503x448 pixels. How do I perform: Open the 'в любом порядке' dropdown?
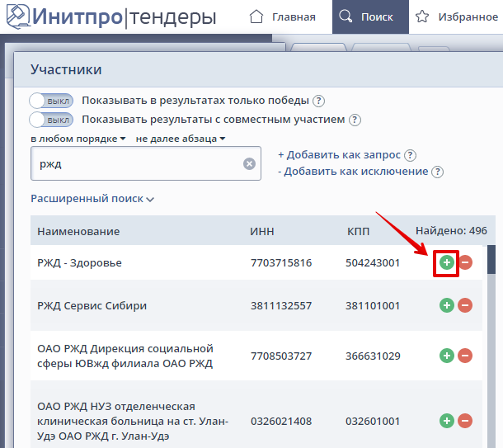(x=78, y=139)
